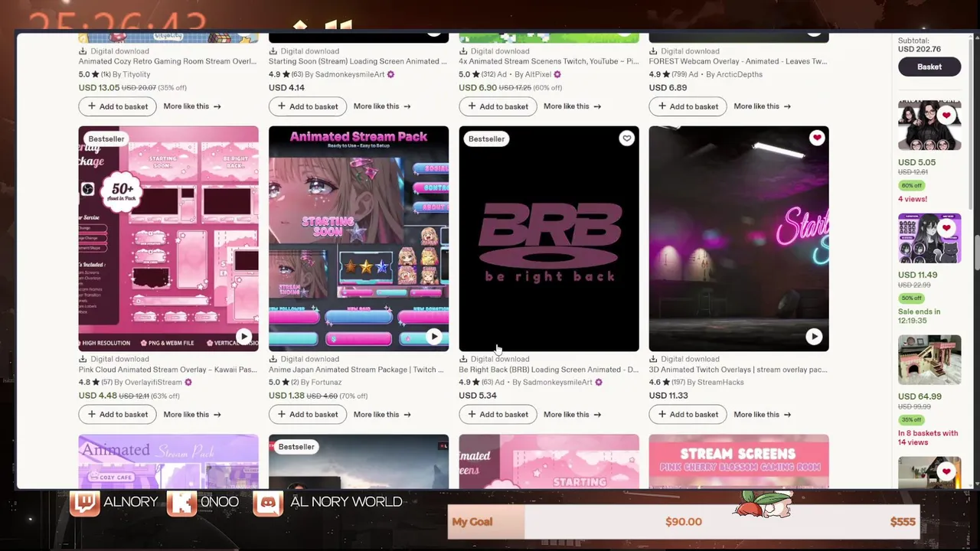Add Be Right Back Loading Screen to basket
This screenshot has height=551, width=980.
(498, 414)
